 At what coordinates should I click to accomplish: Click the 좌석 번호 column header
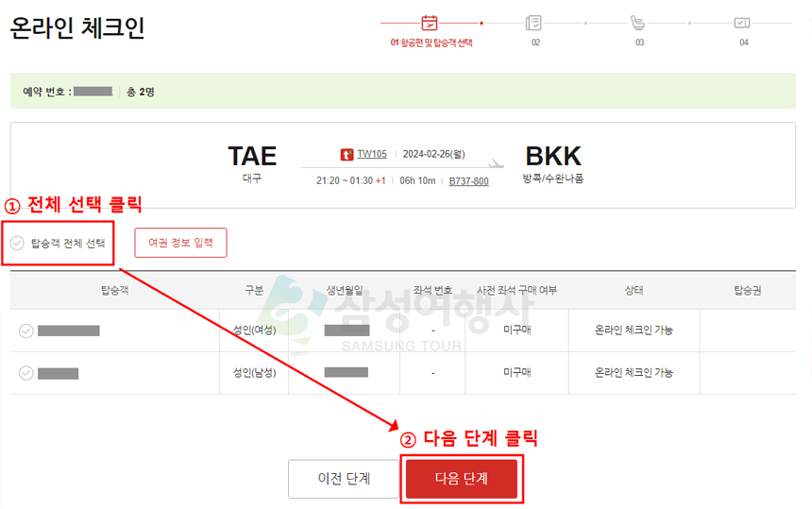point(432,291)
